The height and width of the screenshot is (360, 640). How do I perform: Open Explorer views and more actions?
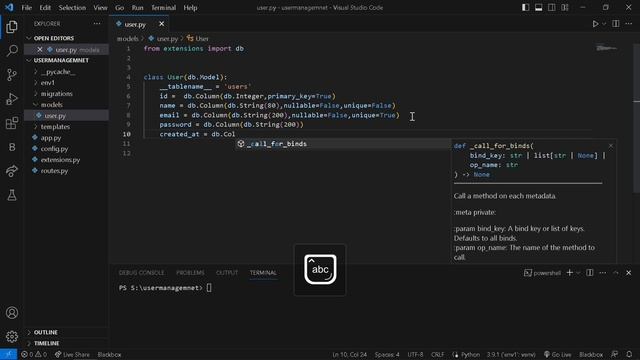click(x=97, y=24)
